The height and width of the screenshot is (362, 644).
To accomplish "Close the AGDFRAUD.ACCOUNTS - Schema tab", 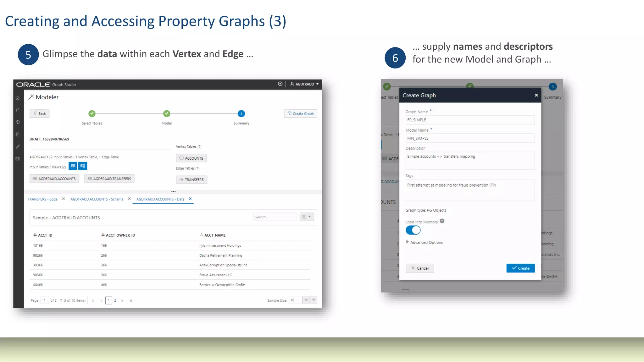I will coord(129,199).
